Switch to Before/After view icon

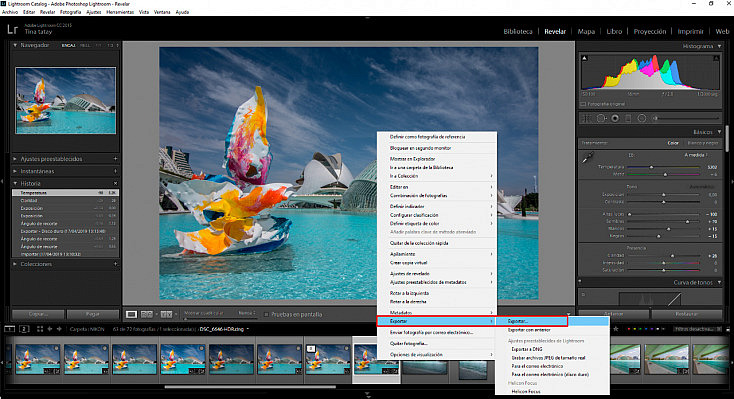tap(166, 314)
